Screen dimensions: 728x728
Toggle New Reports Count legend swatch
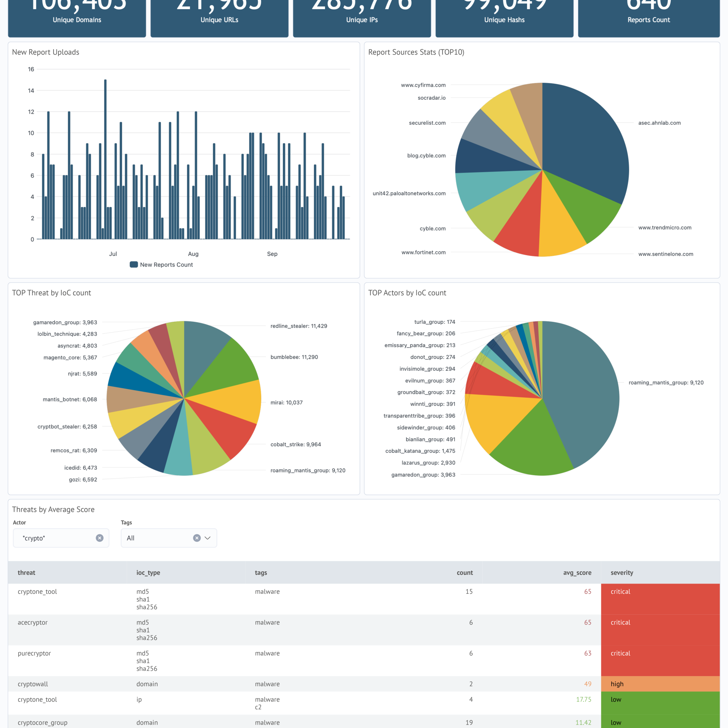pyautogui.click(x=133, y=265)
